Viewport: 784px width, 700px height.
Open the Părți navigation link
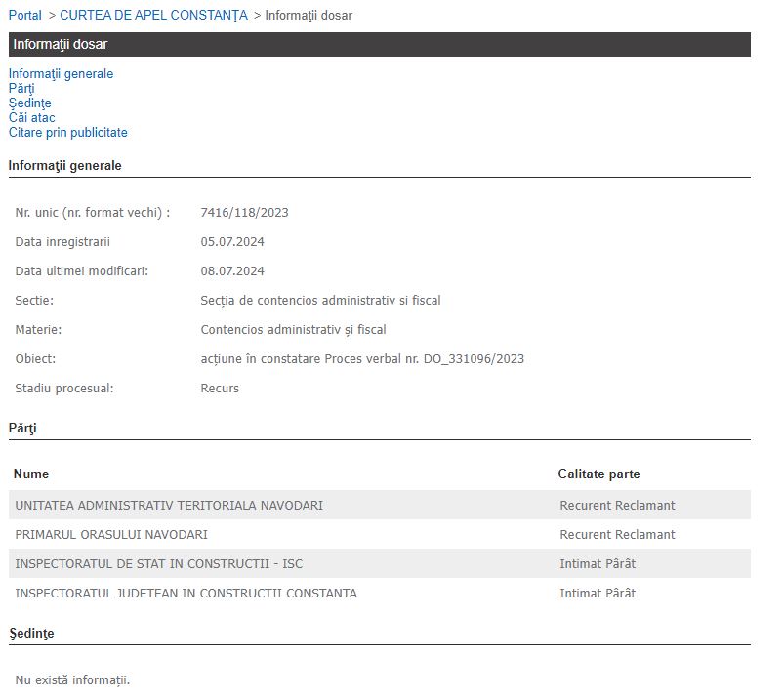tap(21, 88)
